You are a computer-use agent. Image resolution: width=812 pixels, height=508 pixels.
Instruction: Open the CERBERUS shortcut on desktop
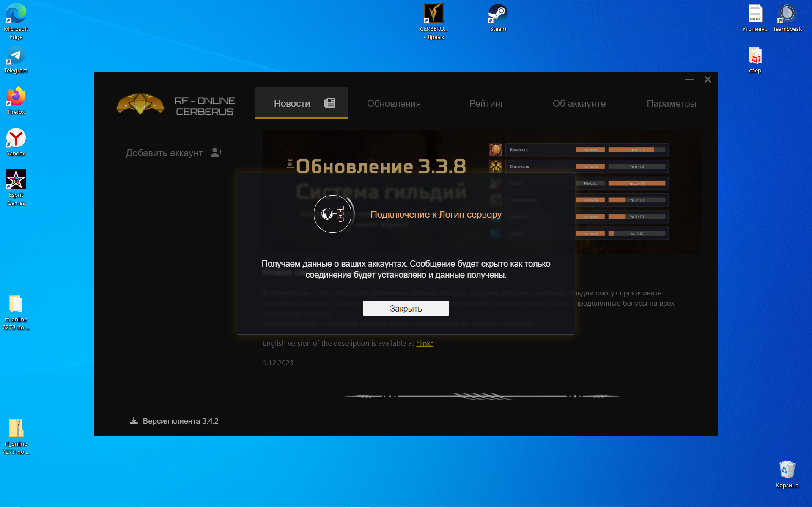(434, 21)
